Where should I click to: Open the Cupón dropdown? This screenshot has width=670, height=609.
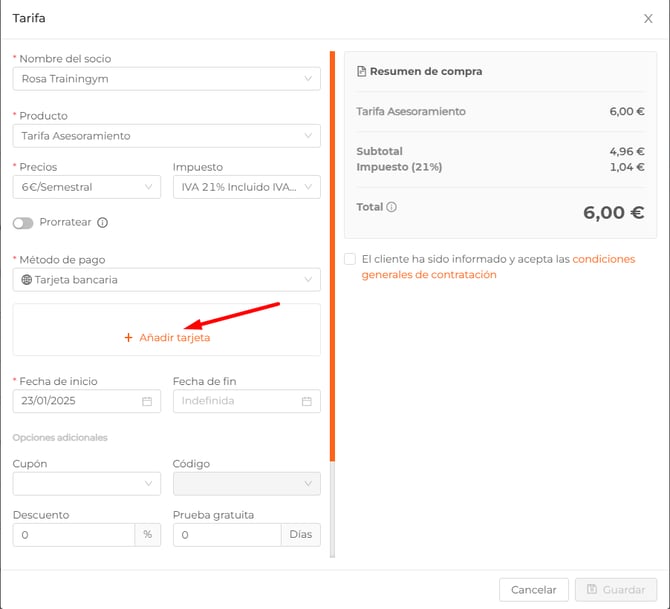tap(86, 484)
